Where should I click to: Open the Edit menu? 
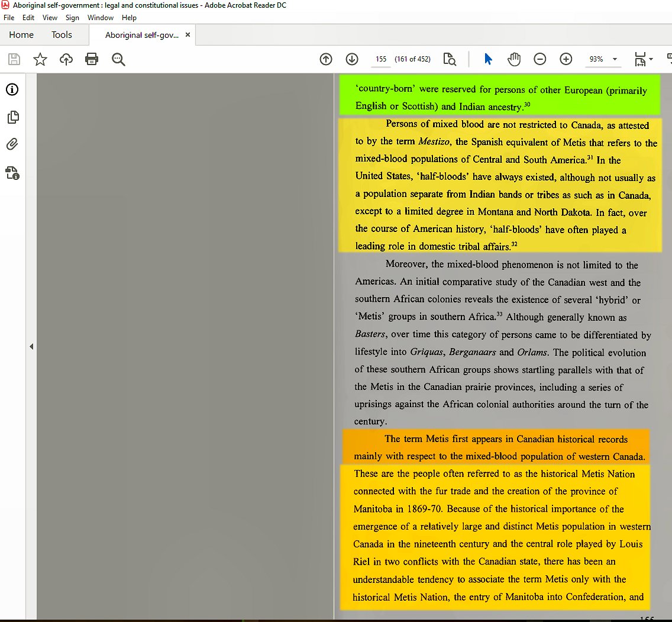[x=28, y=18]
